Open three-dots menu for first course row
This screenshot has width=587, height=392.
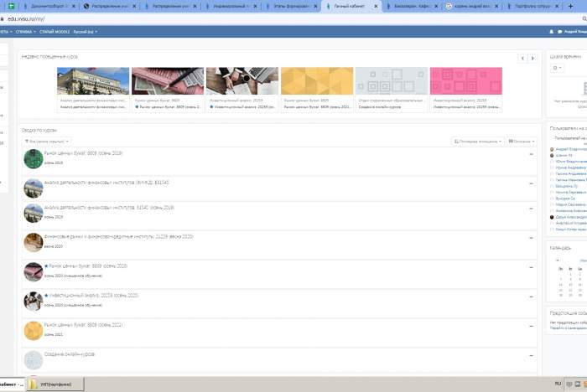pyautogui.click(x=531, y=155)
